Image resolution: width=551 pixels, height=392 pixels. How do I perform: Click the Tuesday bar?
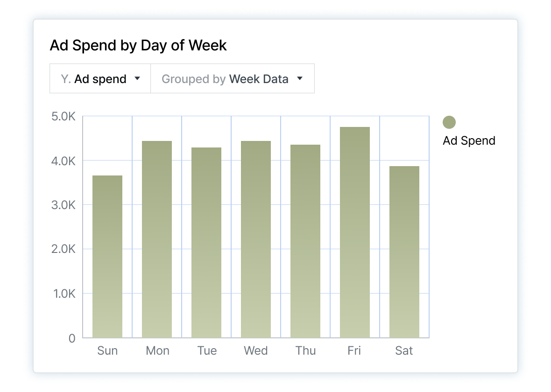(x=206, y=243)
